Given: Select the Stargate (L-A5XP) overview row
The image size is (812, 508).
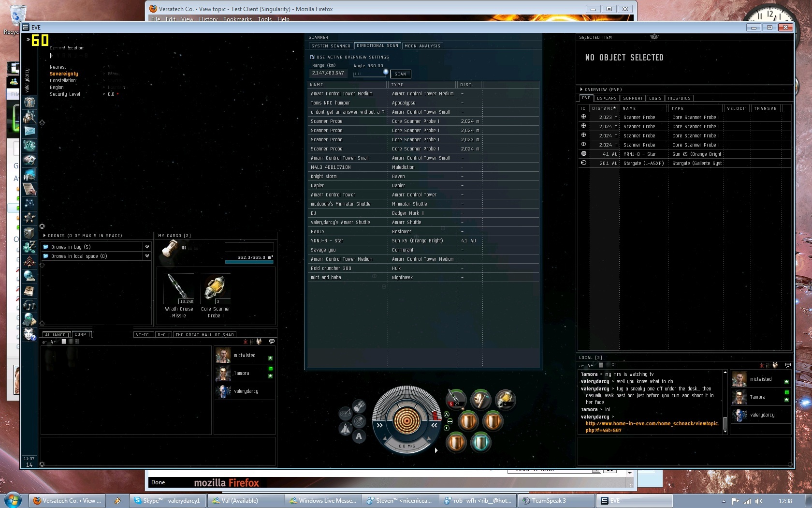Looking at the screenshot, I should [684, 164].
